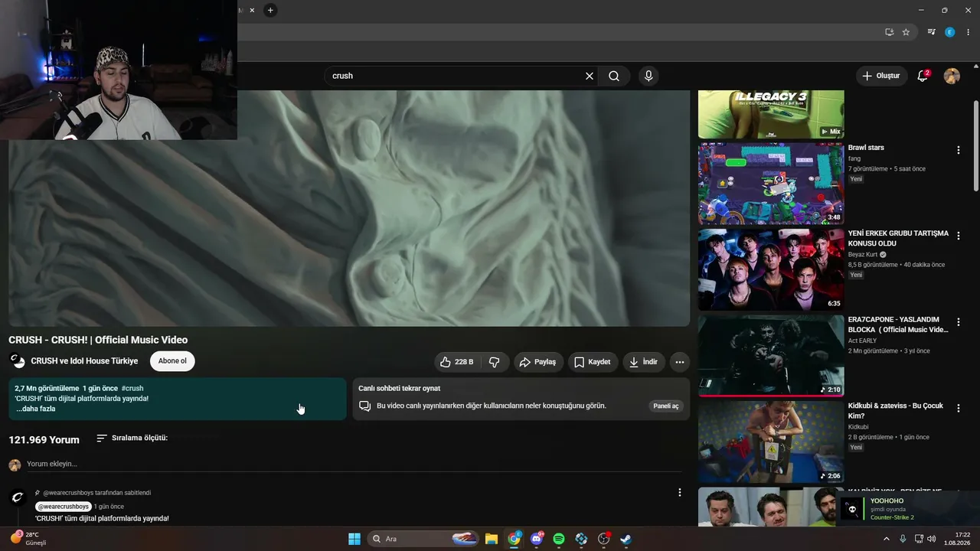Open options for ERA7CAPONE video

[x=958, y=322]
